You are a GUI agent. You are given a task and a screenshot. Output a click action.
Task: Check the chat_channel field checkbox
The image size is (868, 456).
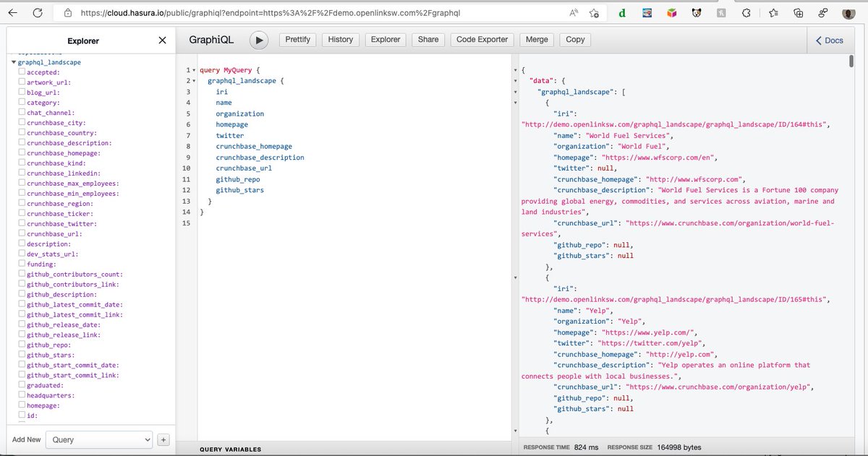point(22,113)
